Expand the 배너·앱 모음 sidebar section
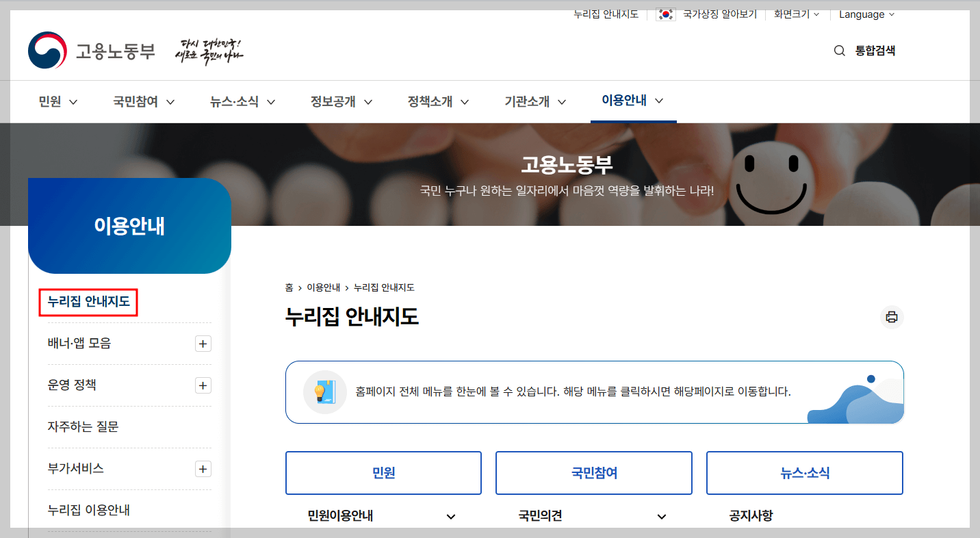 click(x=203, y=343)
